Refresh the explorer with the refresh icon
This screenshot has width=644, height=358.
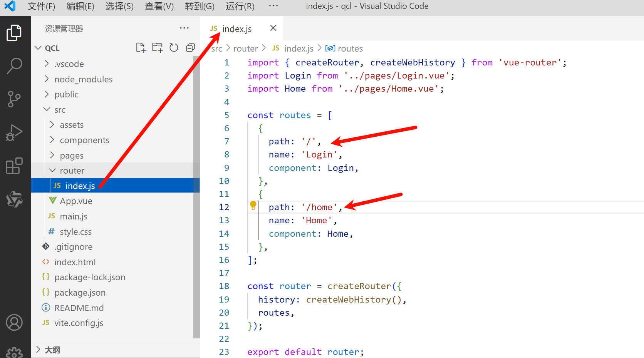174,48
